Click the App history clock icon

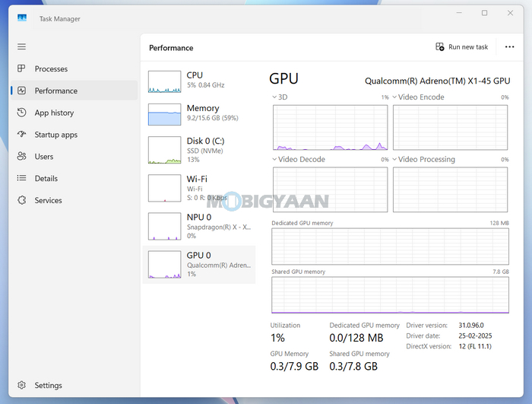(x=22, y=113)
